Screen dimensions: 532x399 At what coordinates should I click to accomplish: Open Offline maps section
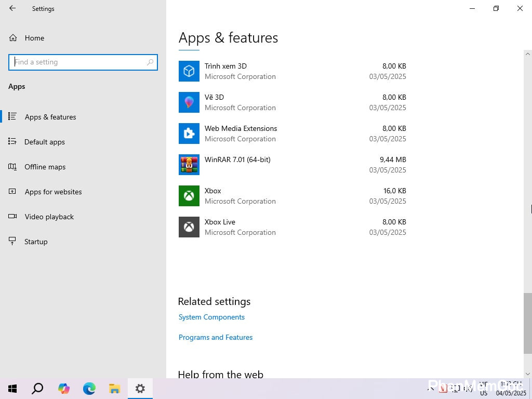pyautogui.click(x=45, y=167)
